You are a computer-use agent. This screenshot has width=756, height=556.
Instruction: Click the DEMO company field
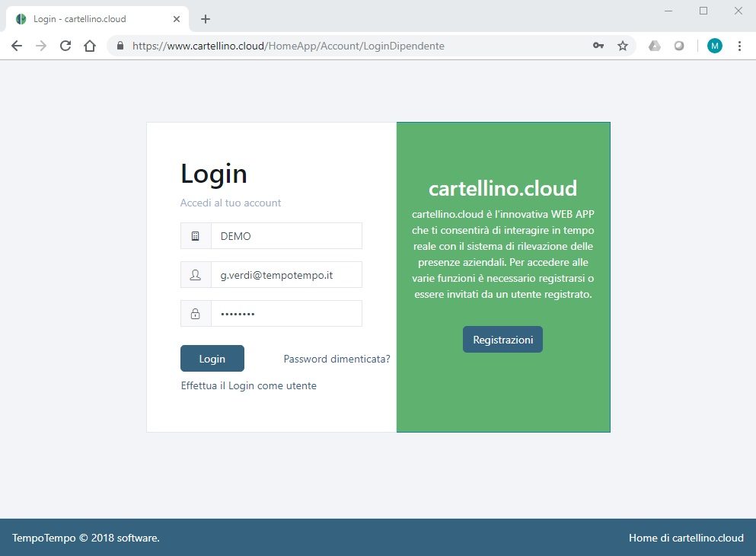[286, 236]
